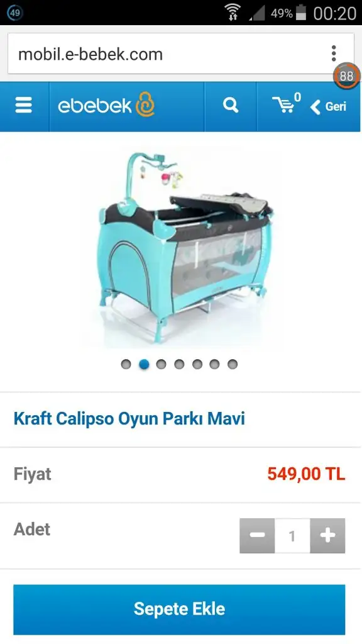Tap the orange 88 floating badge
Image resolution: width=362 pixels, height=644 pixels.
point(346,76)
